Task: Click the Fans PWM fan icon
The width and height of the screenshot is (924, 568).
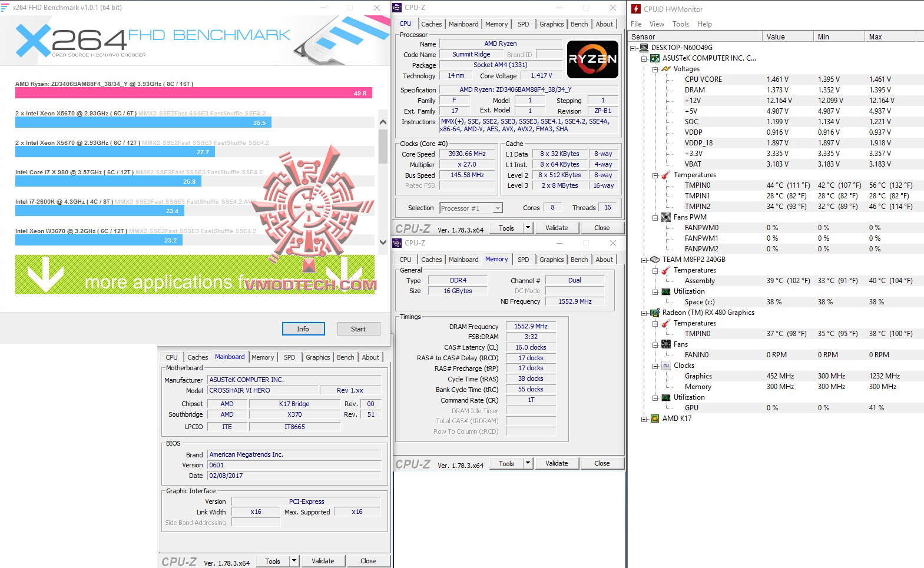Action: [666, 217]
